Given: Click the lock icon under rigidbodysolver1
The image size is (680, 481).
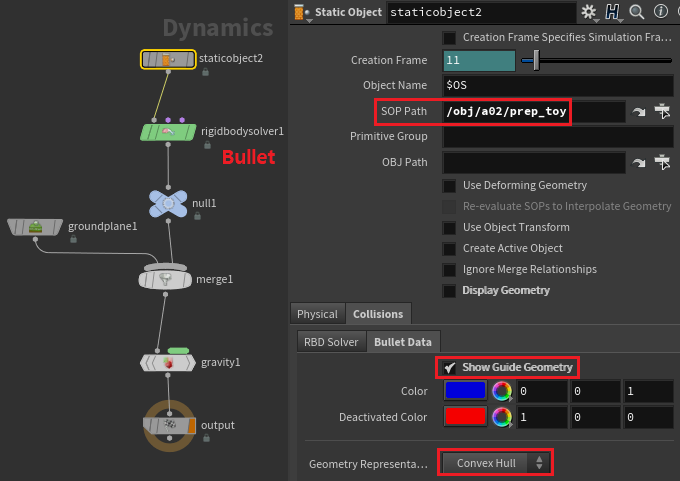Looking at the screenshot, I should (208, 144).
